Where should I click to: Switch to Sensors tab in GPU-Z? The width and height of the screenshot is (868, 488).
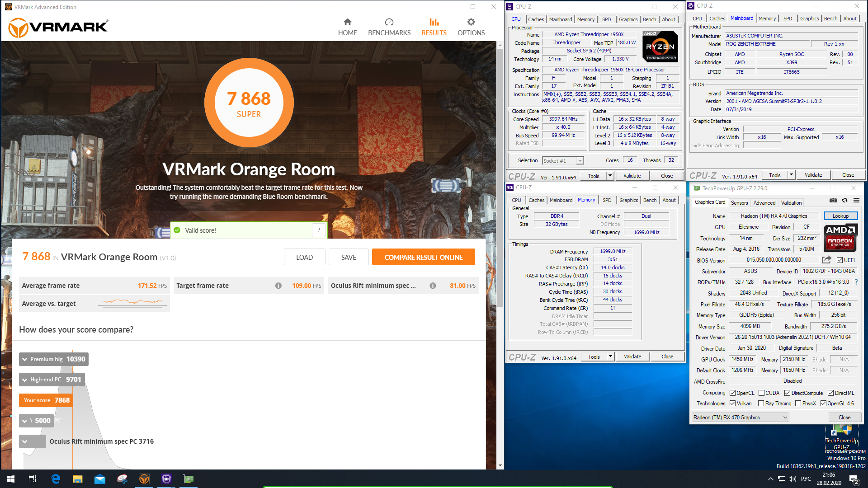tap(739, 203)
